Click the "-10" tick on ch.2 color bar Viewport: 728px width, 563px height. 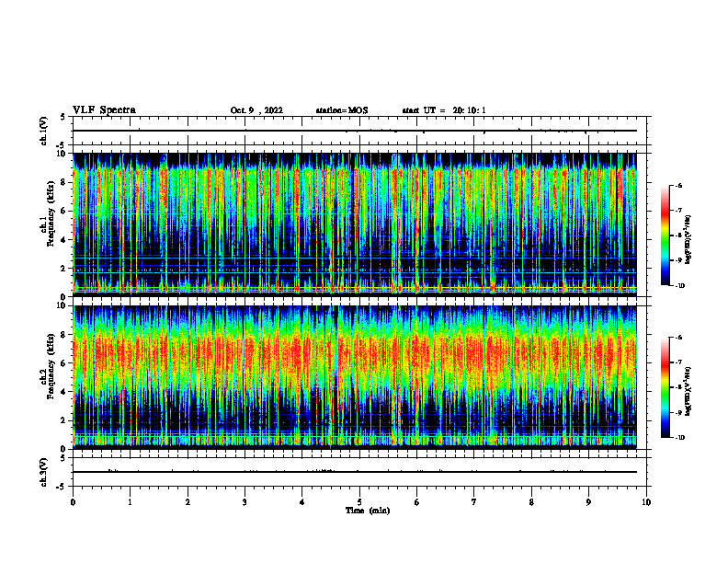[x=679, y=438]
